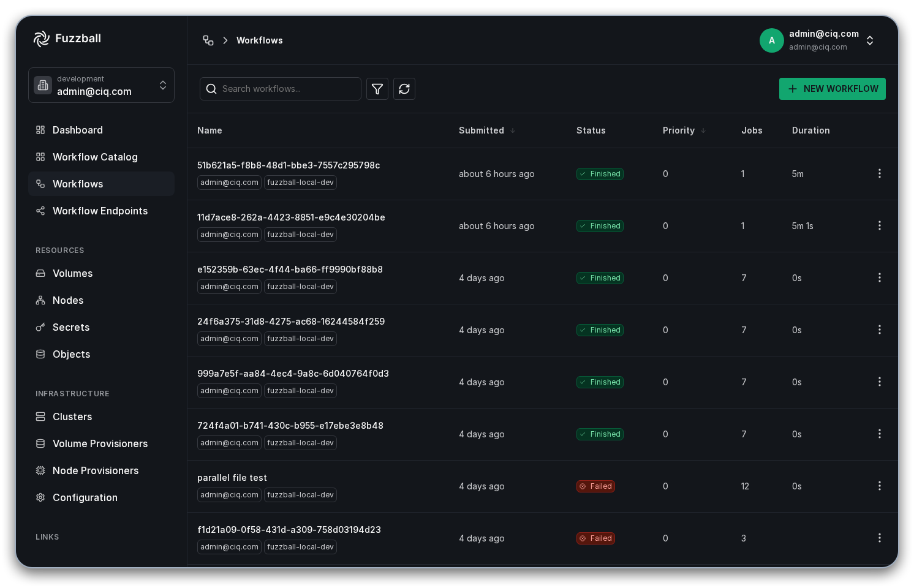Image resolution: width=914 pixels, height=588 pixels.
Task: Open actions menu for workflow 724f4a01
Action: point(880,434)
